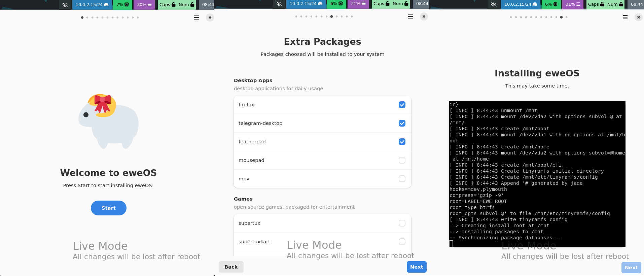Click the 08:43 clock in the status bar
This screenshot has height=276, width=644.
point(208,5)
